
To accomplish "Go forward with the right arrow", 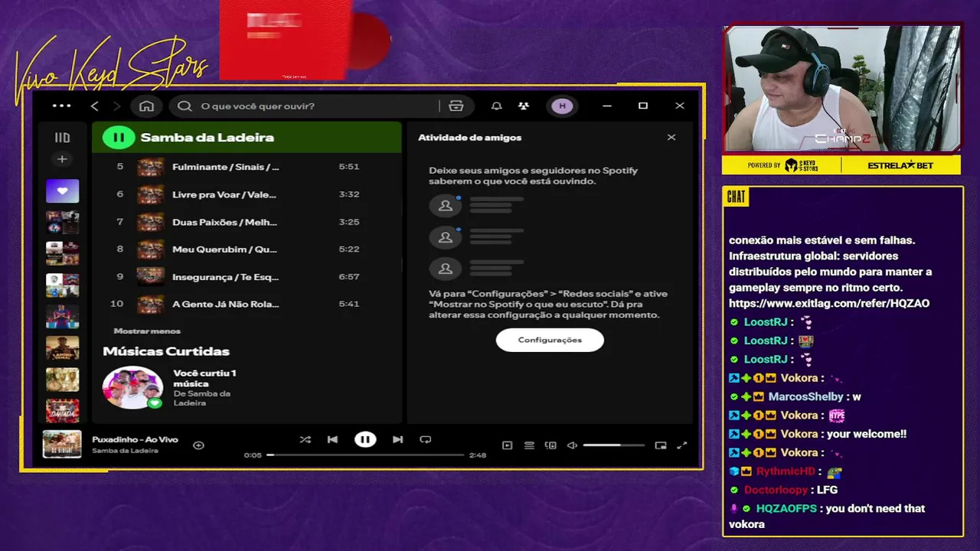I will click(x=116, y=106).
